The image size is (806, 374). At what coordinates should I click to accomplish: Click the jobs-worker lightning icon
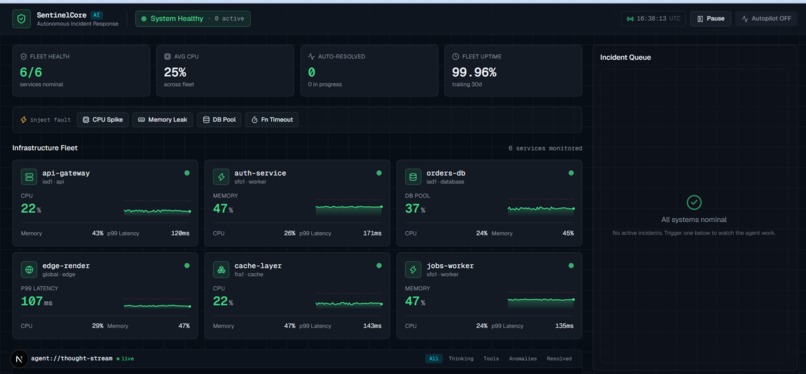(x=413, y=269)
